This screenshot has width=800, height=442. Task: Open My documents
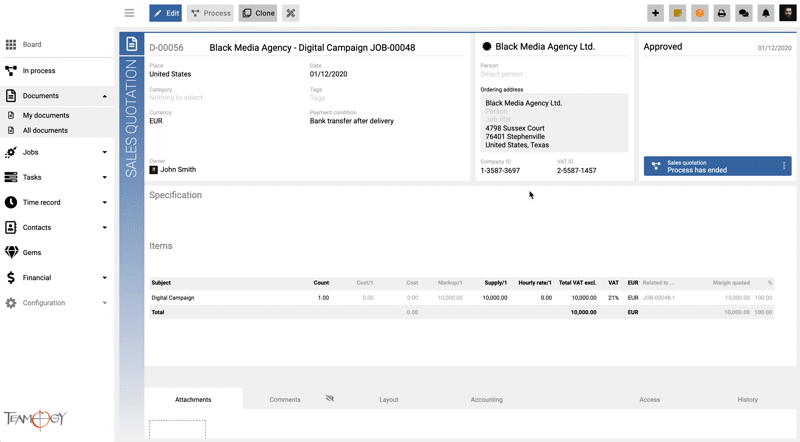tap(46, 115)
